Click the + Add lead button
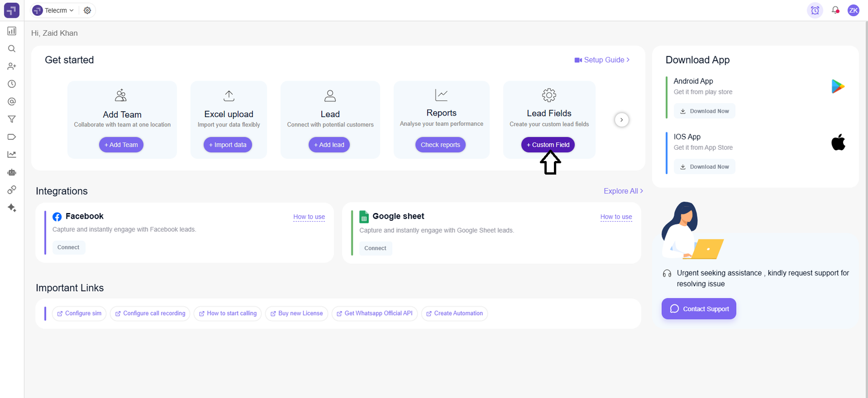 (x=329, y=145)
